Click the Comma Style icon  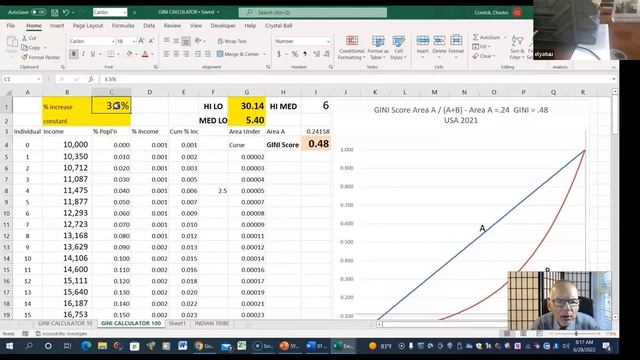[x=305, y=54]
